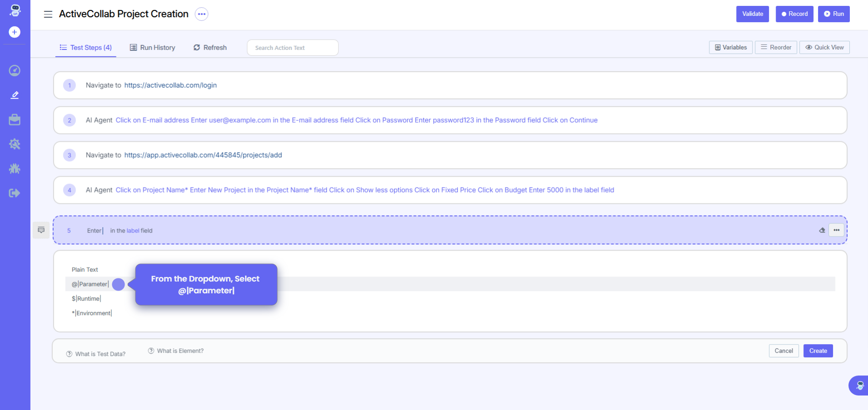Open the briefcase icon in sidebar

coord(15,119)
